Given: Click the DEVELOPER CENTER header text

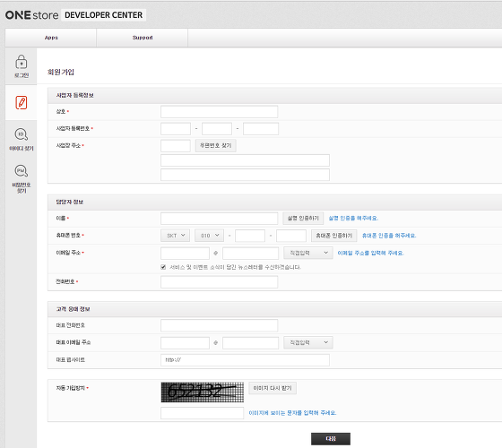Looking at the screenshot, I should pyautogui.click(x=103, y=15).
